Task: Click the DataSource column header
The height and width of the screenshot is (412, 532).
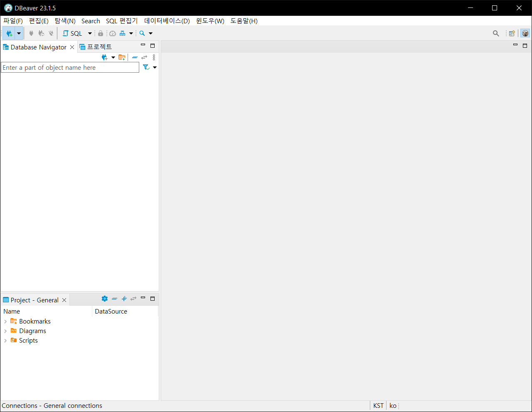Action: (x=125, y=311)
